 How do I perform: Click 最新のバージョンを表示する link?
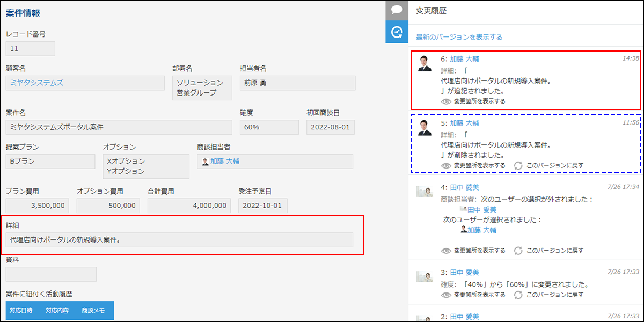click(x=459, y=37)
